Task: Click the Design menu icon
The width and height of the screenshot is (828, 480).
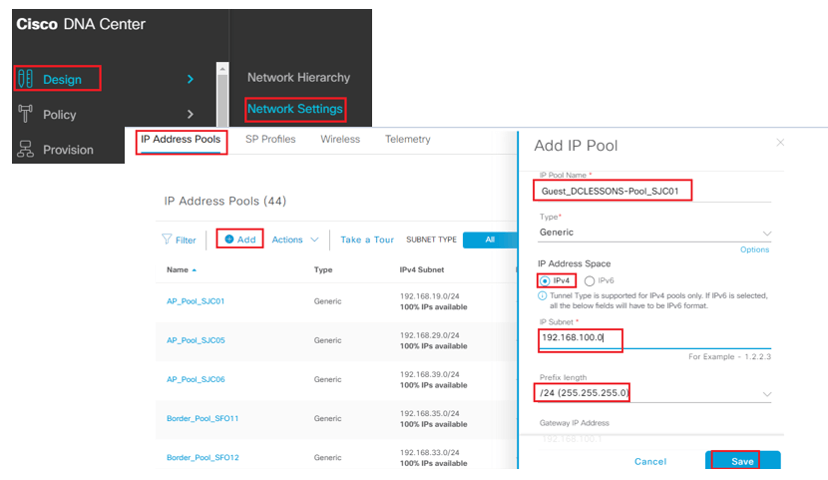Action: click(25, 79)
